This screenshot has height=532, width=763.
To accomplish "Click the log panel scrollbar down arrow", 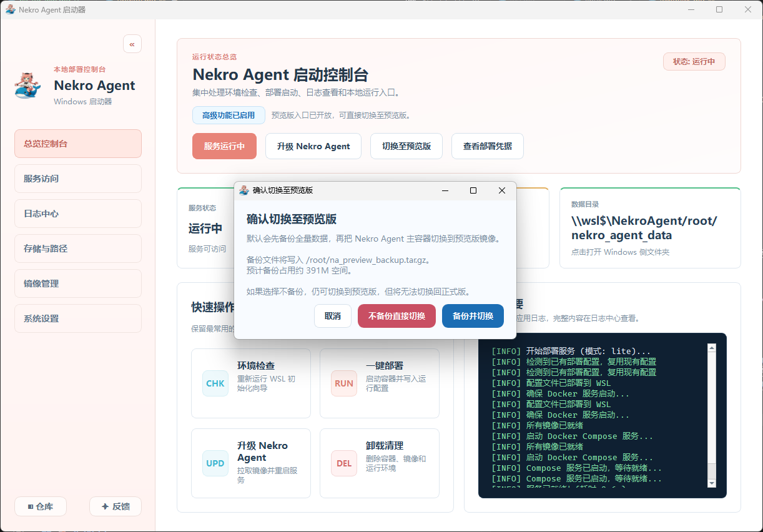I will [711, 483].
